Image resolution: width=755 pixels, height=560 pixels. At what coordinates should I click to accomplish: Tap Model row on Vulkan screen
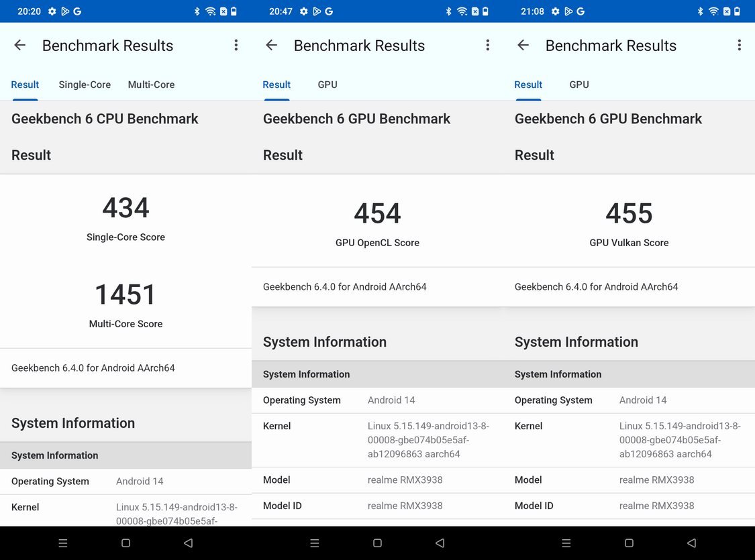pyautogui.click(x=629, y=480)
